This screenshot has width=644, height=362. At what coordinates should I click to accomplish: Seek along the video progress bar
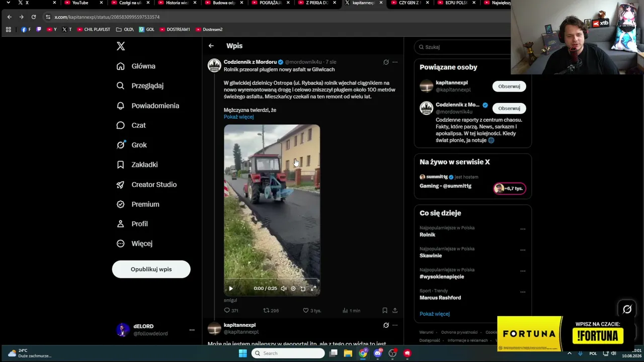coord(272,279)
